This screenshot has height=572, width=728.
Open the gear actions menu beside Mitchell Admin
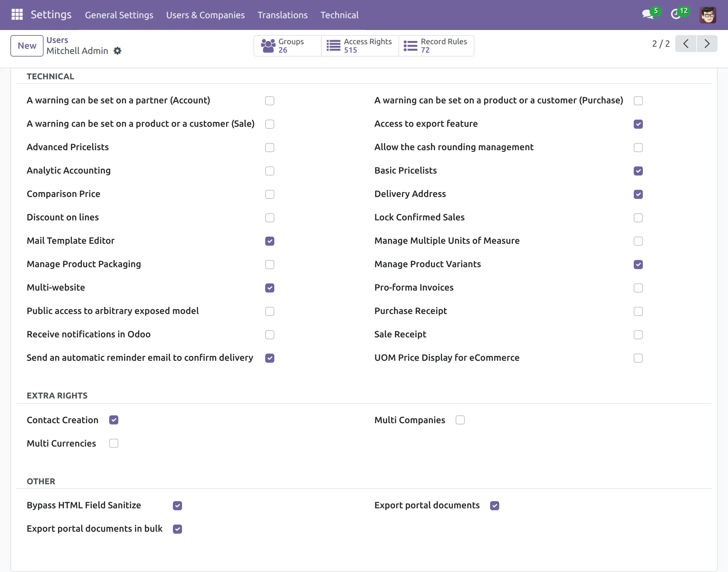(x=117, y=51)
